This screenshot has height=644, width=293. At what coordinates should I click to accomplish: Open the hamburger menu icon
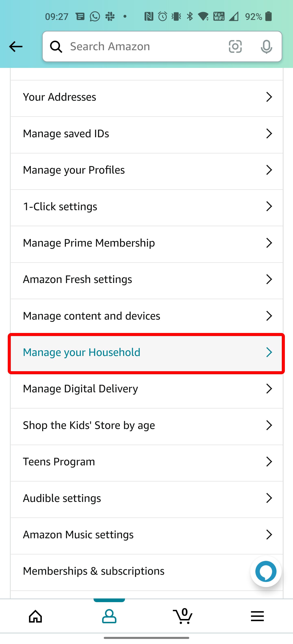pyautogui.click(x=257, y=616)
